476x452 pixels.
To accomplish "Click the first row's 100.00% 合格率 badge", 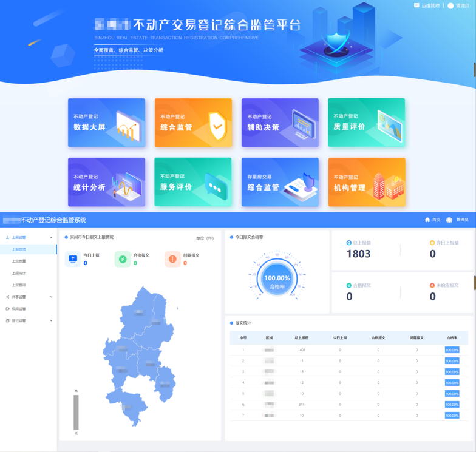I will tap(452, 350).
